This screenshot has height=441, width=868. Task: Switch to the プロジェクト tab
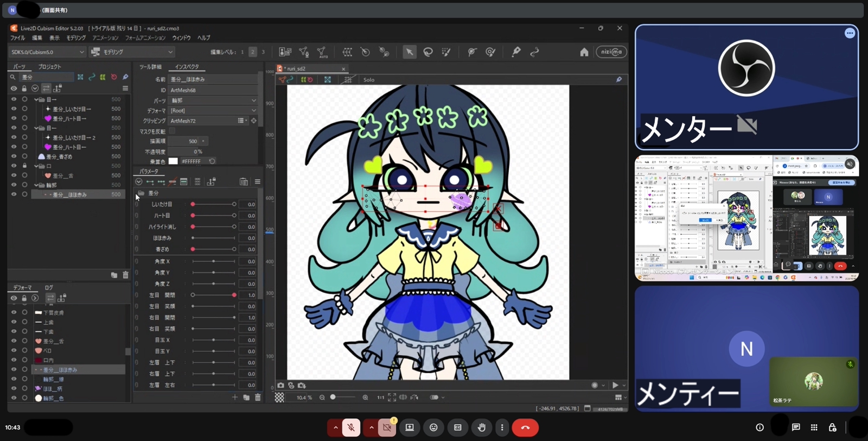[x=49, y=67]
